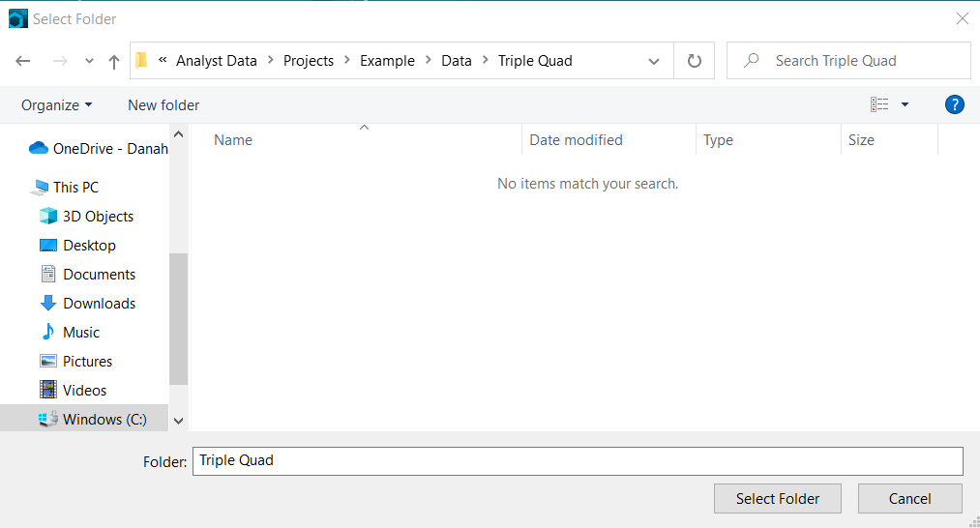Open Downloads in navigation pane
980x528 pixels.
point(99,303)
